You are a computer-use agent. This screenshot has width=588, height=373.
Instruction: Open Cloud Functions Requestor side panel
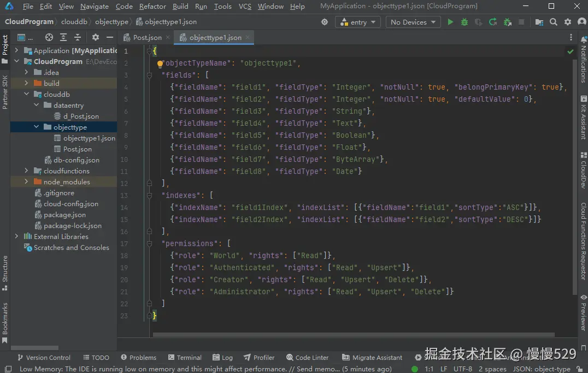pyautogui.click(x=583, y=241)
